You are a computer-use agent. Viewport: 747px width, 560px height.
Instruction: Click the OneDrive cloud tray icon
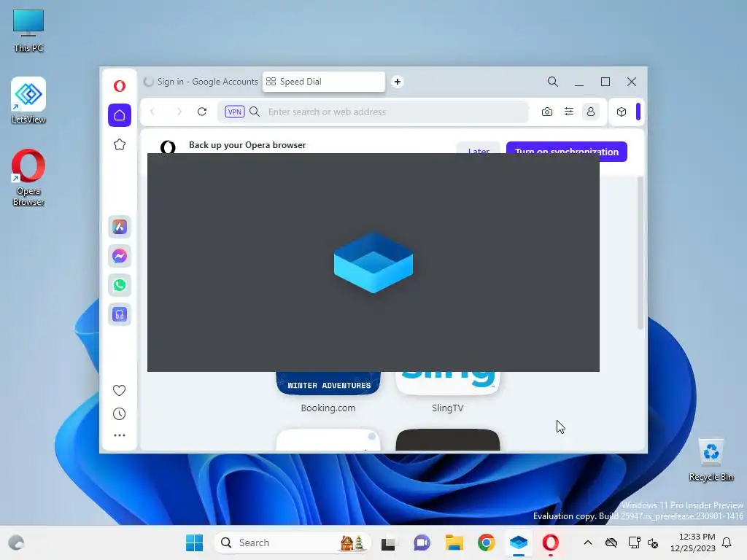point(611,542)
